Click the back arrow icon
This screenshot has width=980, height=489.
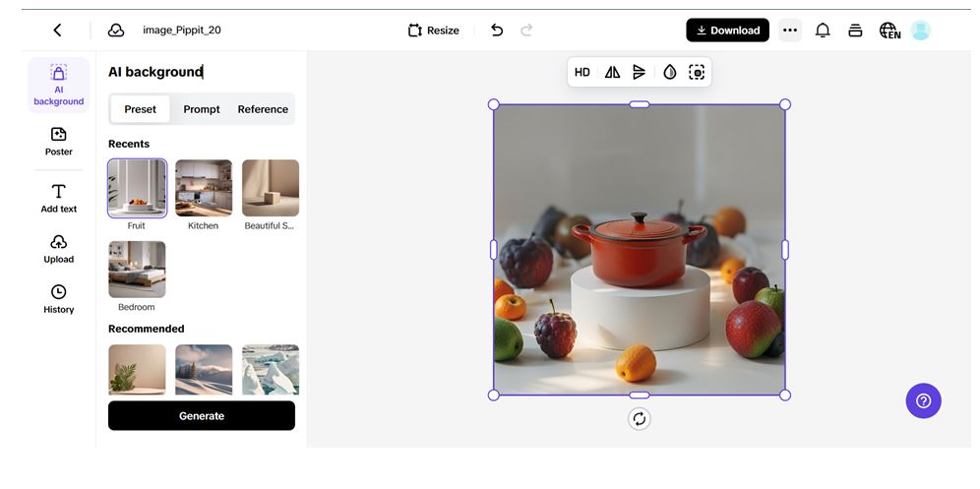57,31
